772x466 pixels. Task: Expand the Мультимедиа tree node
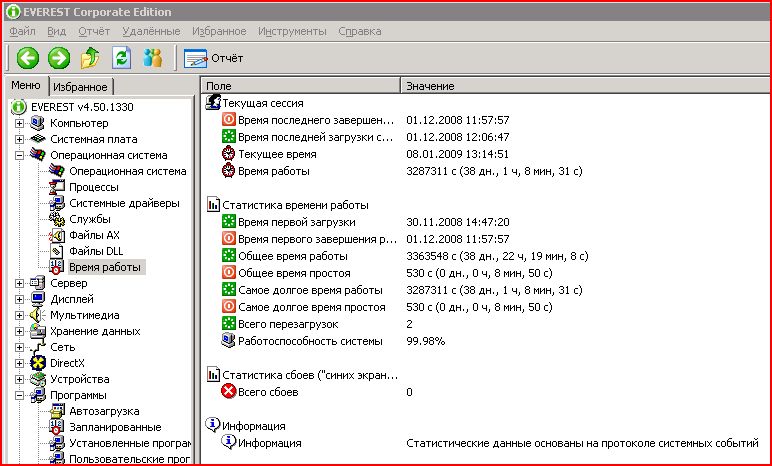(19, 315)
